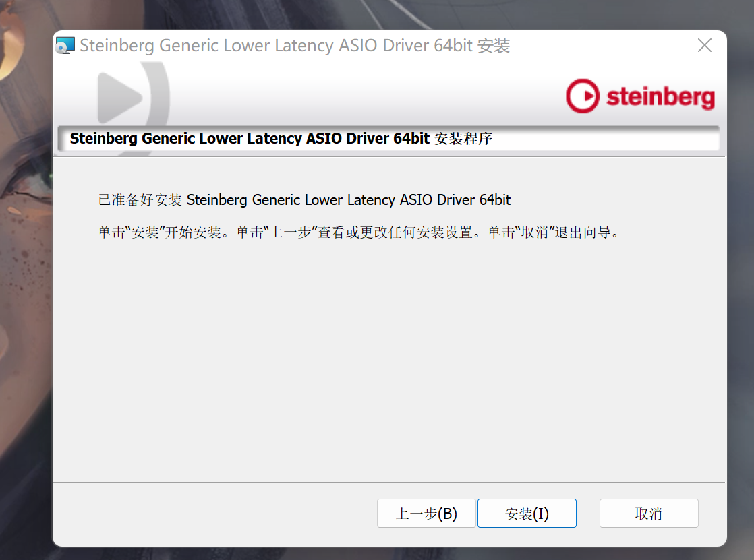
Task: Abort setup with the 取消 button
Action: pos(649,514)
